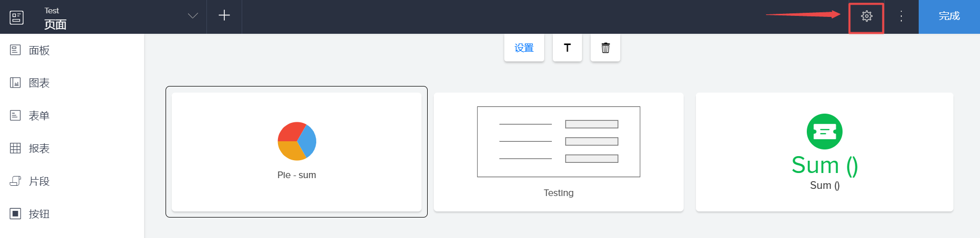Select 图表 in the component sidebar

[x=39, y=83]
